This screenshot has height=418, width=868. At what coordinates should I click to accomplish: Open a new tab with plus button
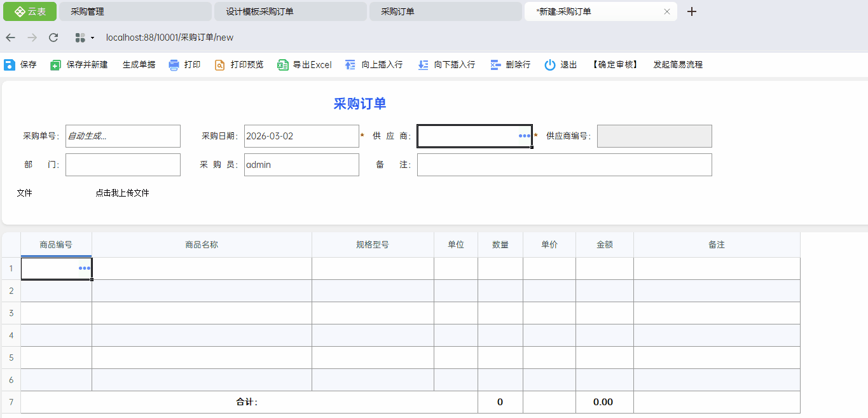tap(692, 11)
